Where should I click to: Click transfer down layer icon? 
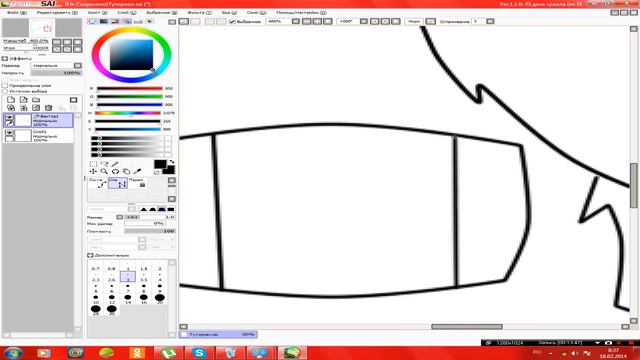[x=11, y=108]
